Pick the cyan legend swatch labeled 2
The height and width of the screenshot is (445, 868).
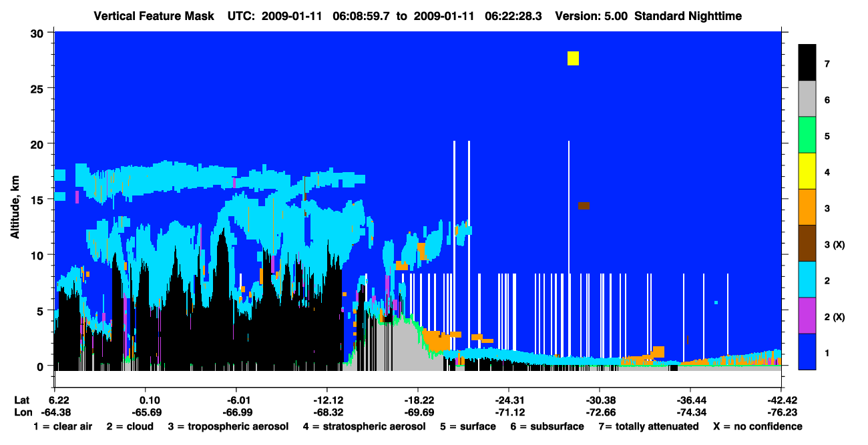pyautogui.click(x=807, y=279)
